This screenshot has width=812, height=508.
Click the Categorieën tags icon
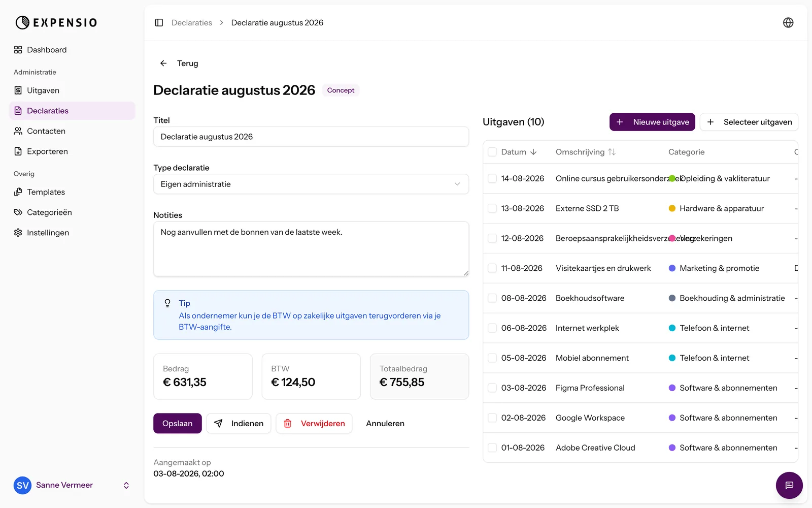(x=18, y=212)
